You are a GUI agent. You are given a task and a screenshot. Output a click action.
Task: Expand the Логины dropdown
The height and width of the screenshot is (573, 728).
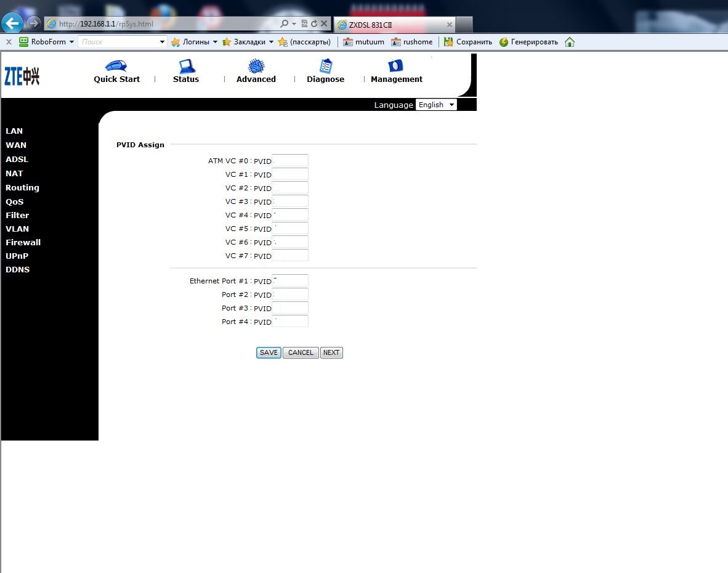click(x=215, y=42)
